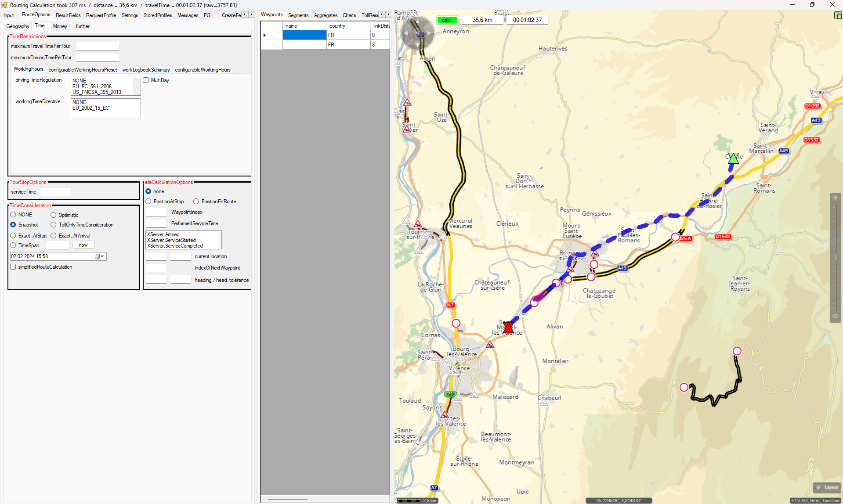
Task: Open the Money options tab
Action: click(x=60, y=26)
